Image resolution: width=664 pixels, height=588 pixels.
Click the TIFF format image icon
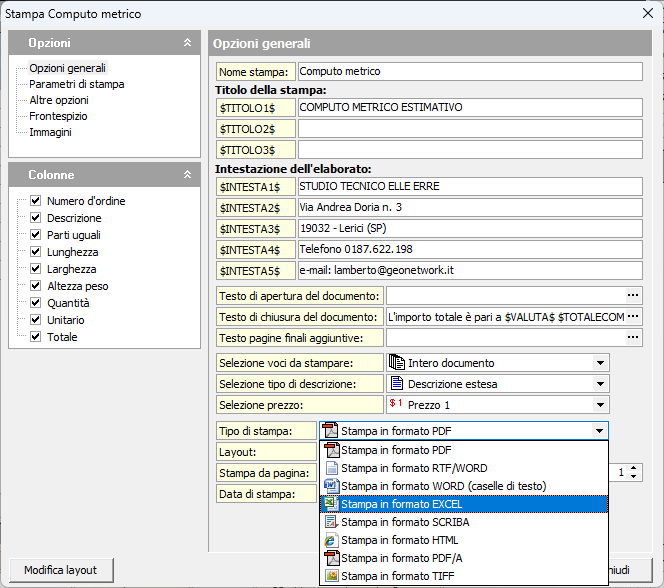coord(331,576)
